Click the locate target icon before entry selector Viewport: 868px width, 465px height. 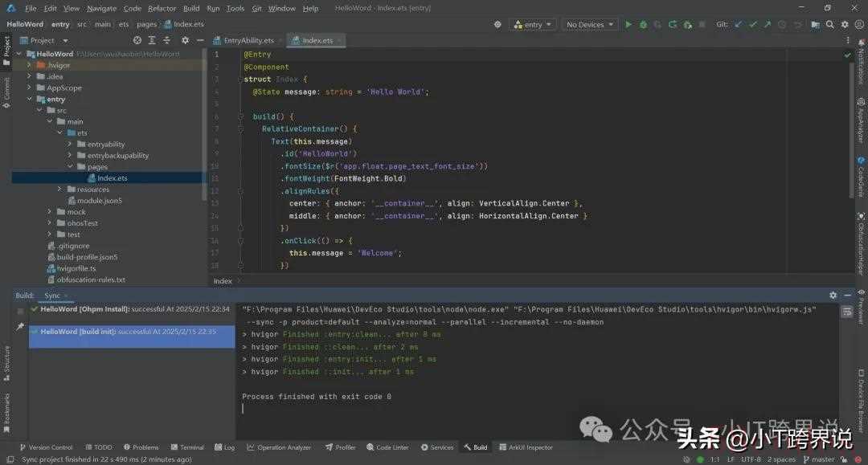497,24
